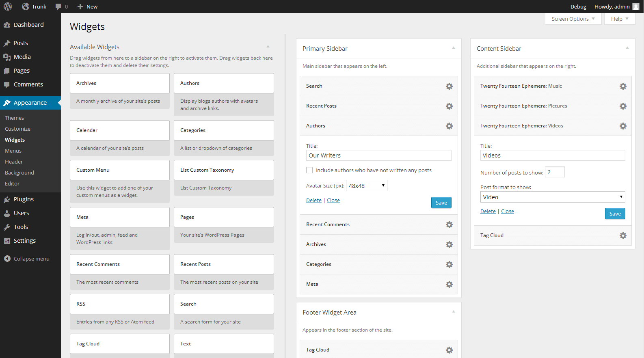Click the WordPress logo in admin bar

coord(8,6)
